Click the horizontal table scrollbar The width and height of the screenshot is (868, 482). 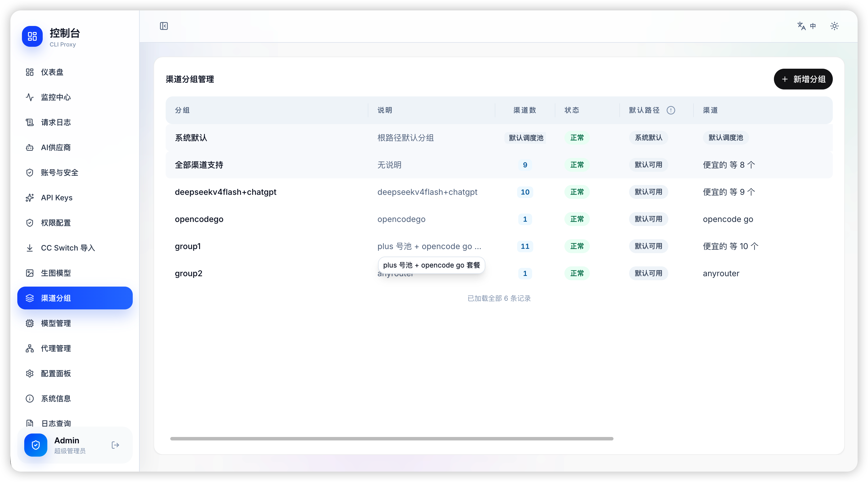pos(392,439)
